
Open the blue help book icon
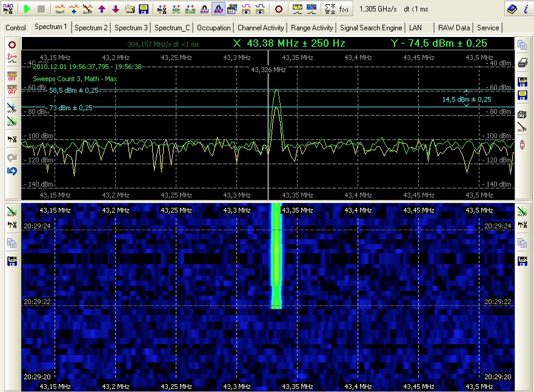coord(512,9)
